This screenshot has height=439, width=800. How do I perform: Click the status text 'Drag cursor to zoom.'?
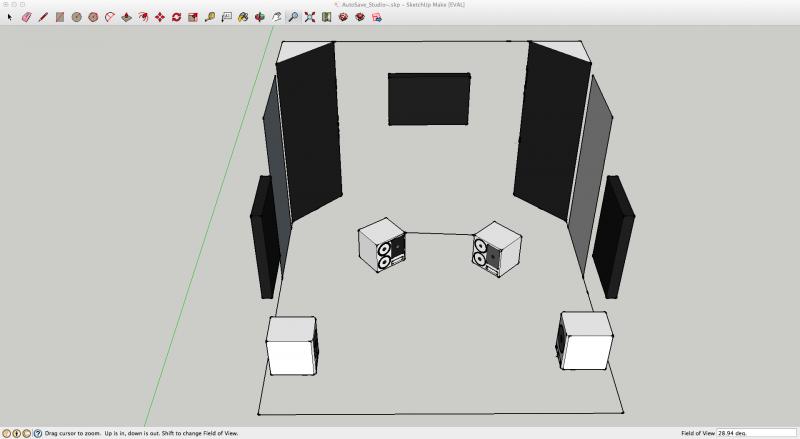(72, 433)
